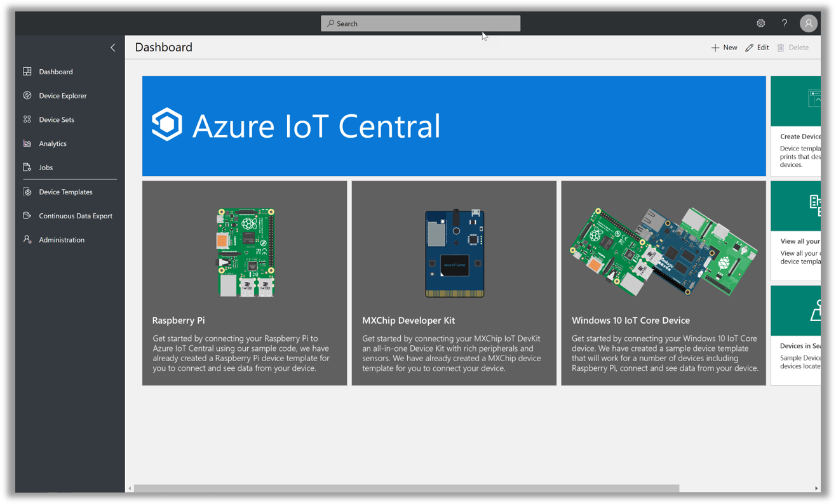Screen dimensions: 836x504
Task: Click the MXChip description paragraph
Action: coord(452,353)
